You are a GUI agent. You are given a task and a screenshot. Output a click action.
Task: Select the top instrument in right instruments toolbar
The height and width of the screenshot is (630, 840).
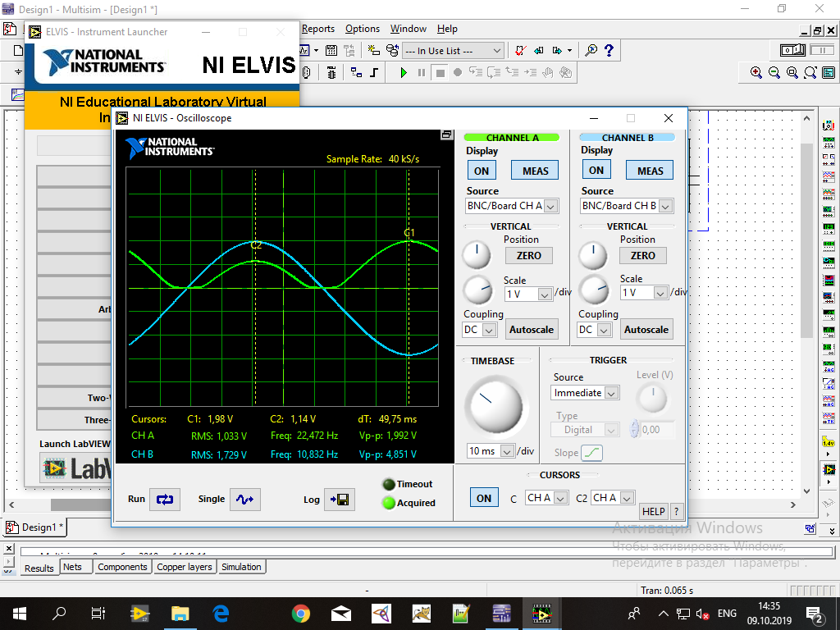point(829,126)
